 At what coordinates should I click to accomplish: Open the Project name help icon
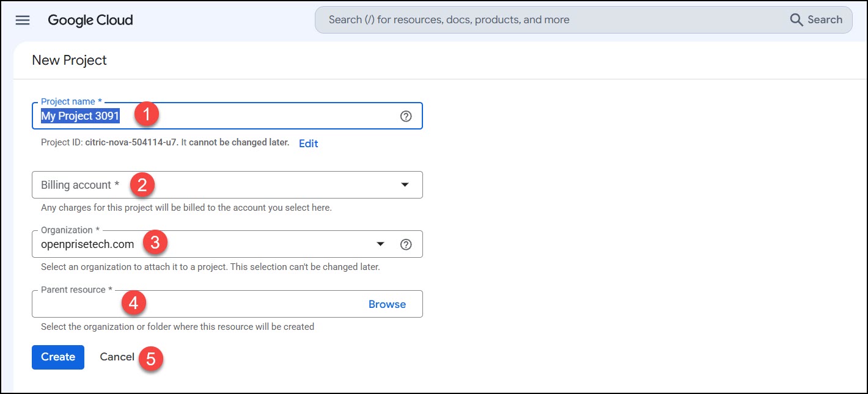pos(406,116)
